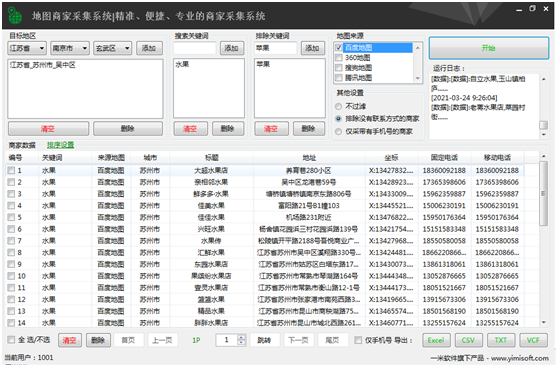Enable the 腾讯地图 map source checkbox
558x367 pixels.
(x=339, y=77)
